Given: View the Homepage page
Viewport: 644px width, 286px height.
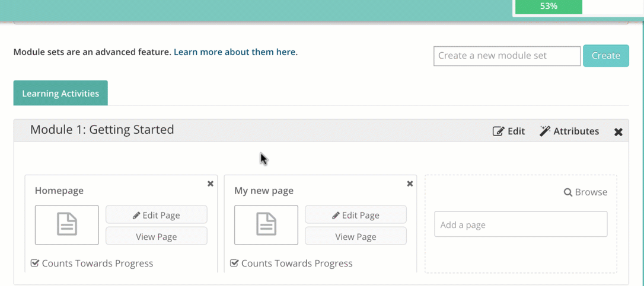Looking at the screenshot, I should (157, 236).
